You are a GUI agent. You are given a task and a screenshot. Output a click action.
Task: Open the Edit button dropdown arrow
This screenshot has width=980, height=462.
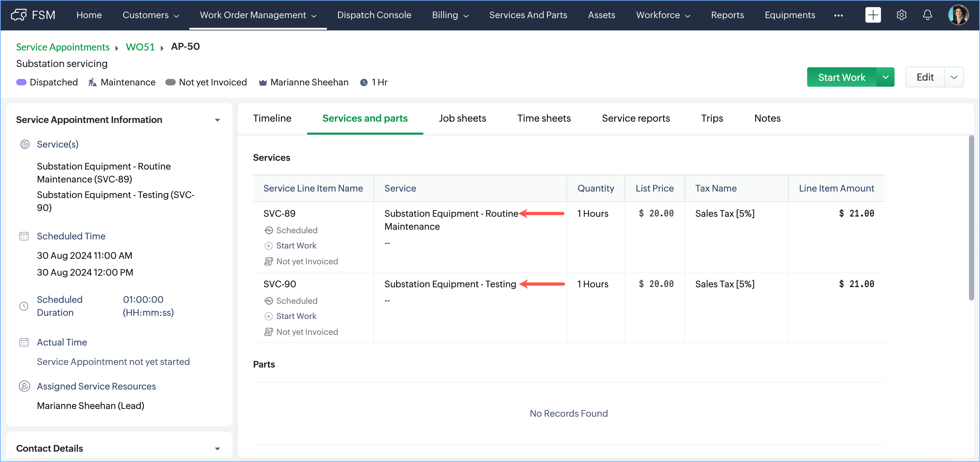click(954, 77)
